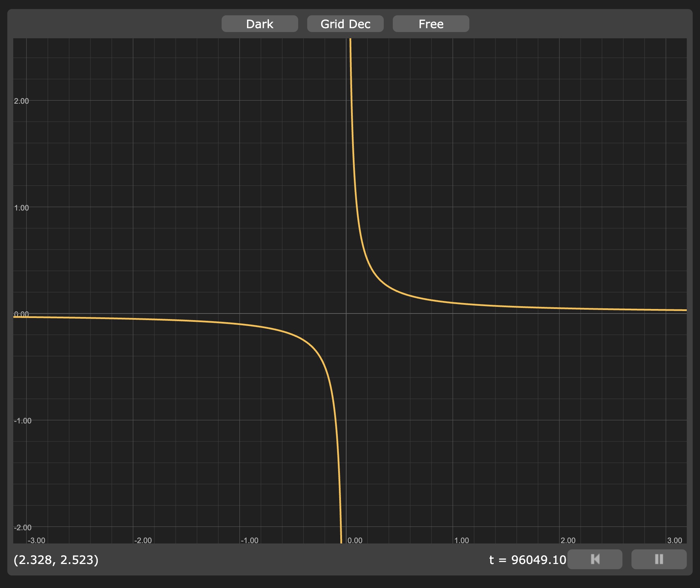Image resolution: width=700 pixels, height=588 pixels.
Task: Click the x-axis label -1.00
Action: click(249, 540)
